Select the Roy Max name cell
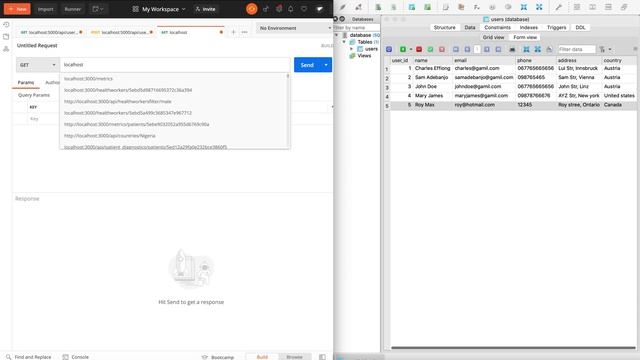The width and height of the screenshot is (640, 360). click(x=432, y=105)
